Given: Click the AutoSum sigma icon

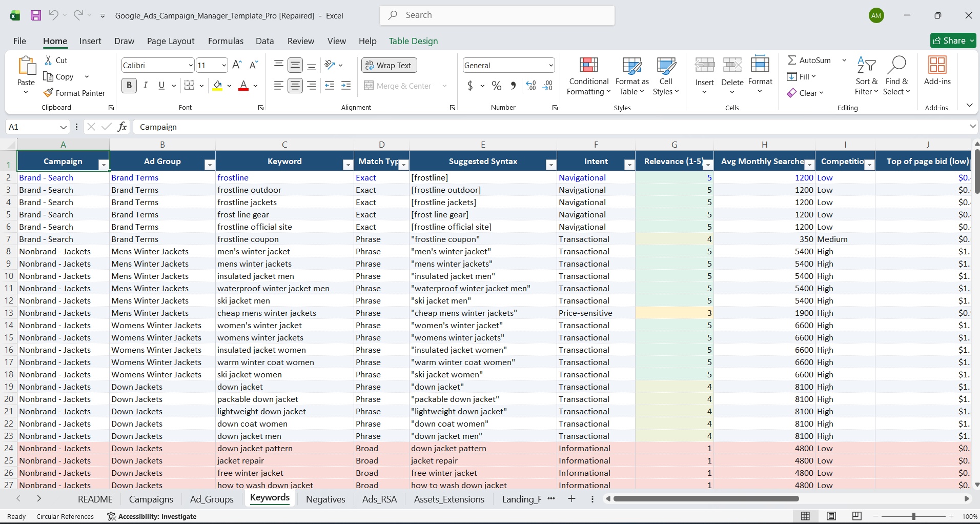Looking at the screenshot, I should (x=792, y=60).
